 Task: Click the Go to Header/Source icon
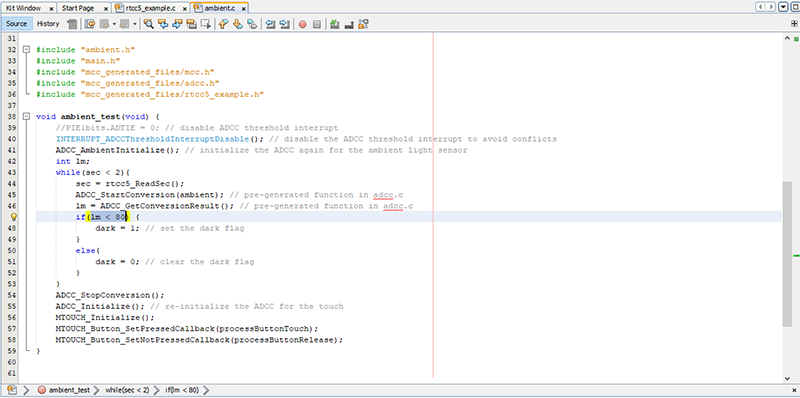pyautogui.click(x=363, y=24)
